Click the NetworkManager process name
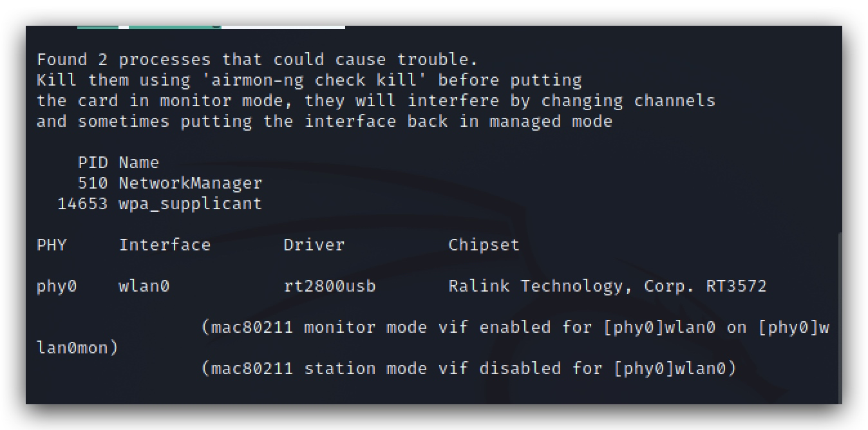 pos(191,183)
